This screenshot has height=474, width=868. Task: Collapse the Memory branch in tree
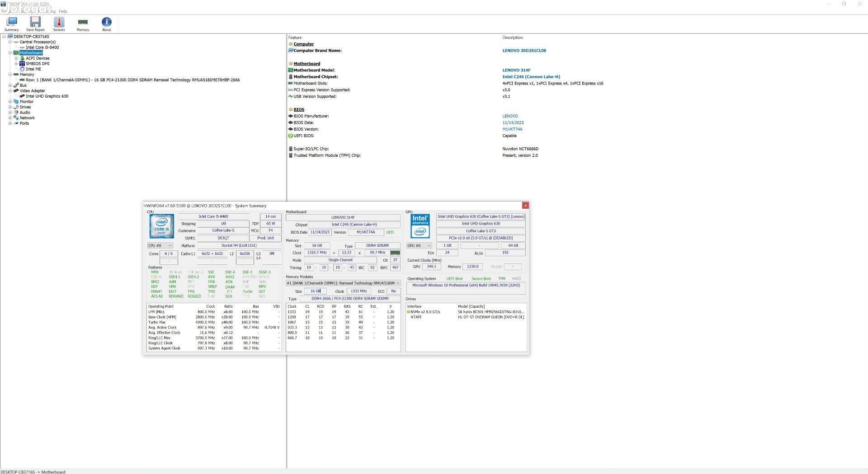(x=10, y=75)
